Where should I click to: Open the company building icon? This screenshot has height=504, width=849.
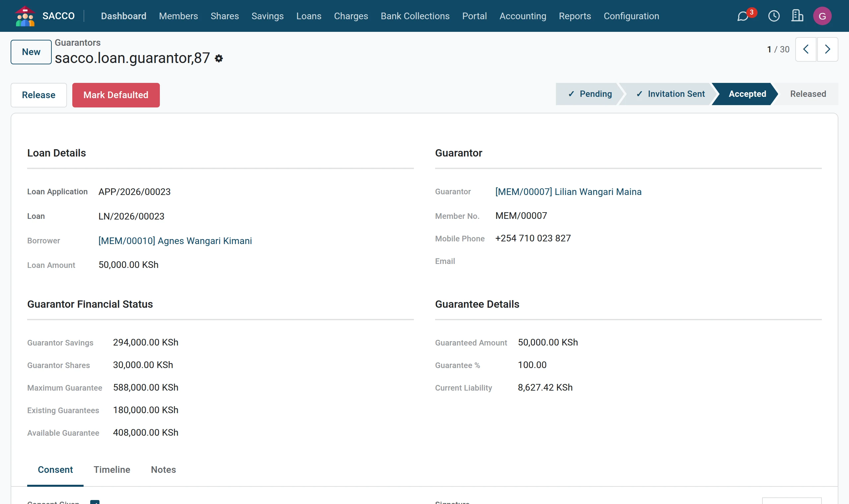(797, 16)
